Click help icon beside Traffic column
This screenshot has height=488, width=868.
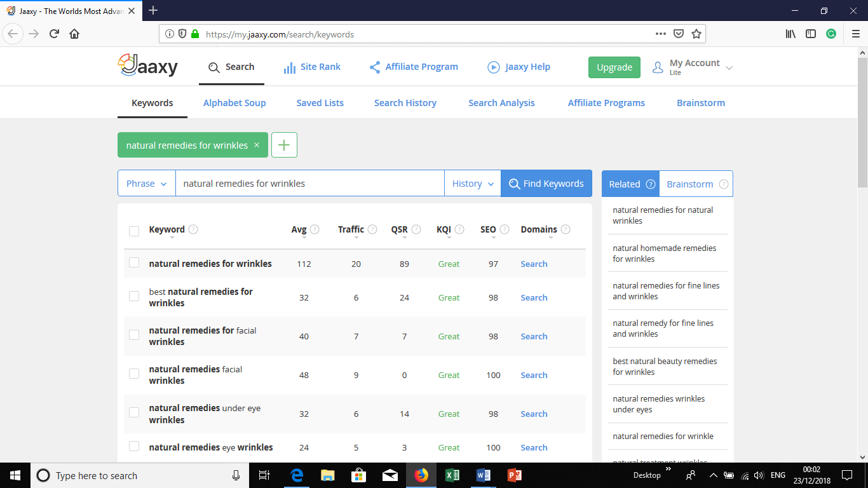[x=372, y=229]
